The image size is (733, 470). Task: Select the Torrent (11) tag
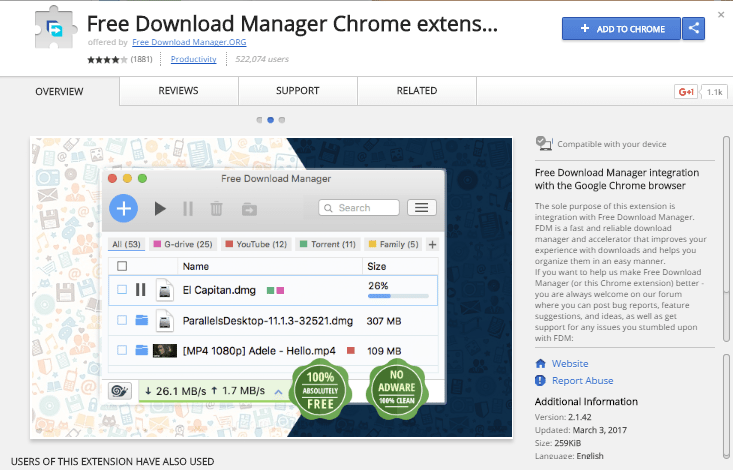pos(328,244)
